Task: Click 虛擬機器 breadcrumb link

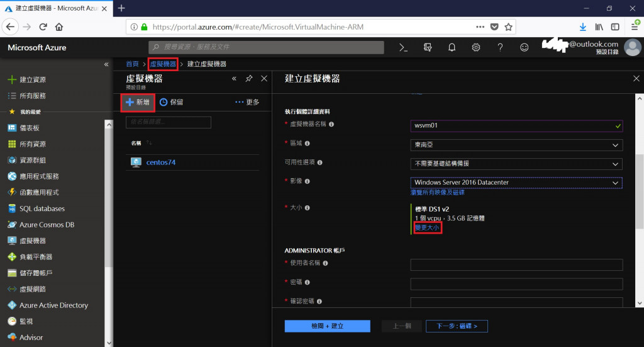Action: pyautogui.click(x=163, y=64)
